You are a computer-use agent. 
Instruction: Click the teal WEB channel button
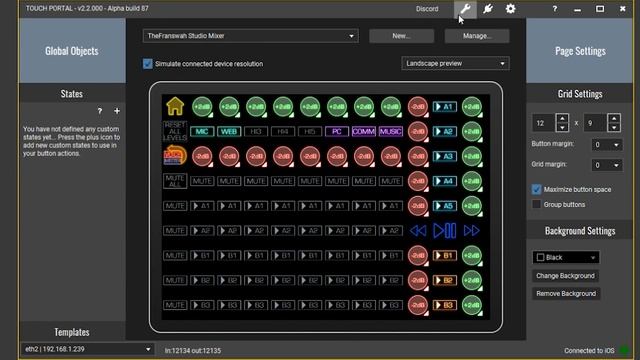coord(229,131)
